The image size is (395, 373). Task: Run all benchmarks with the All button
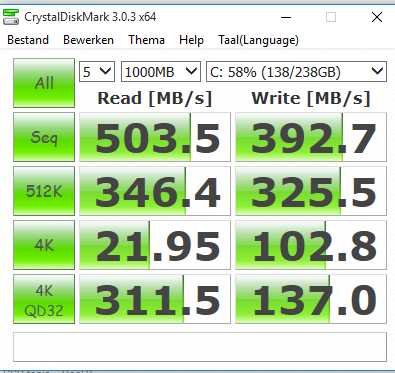coord(44,83)
